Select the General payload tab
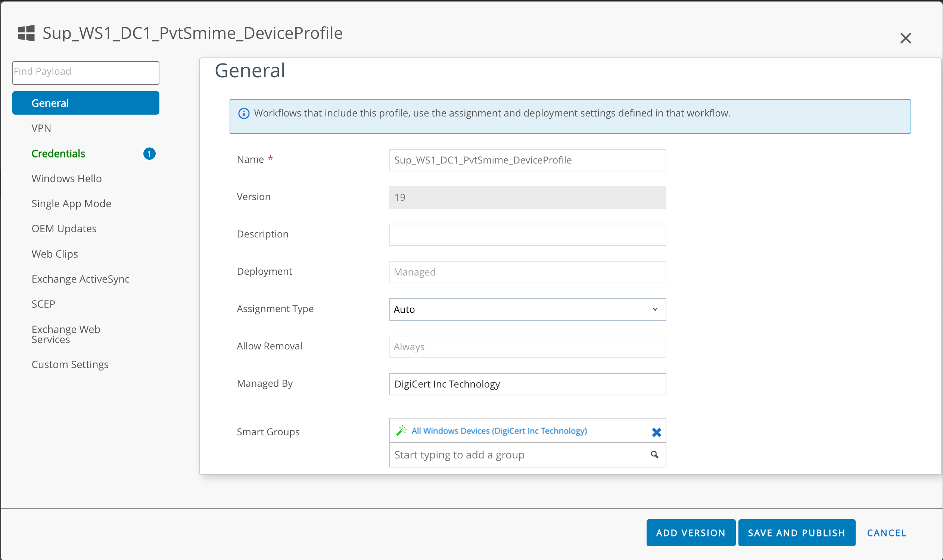 click(85, 103)
